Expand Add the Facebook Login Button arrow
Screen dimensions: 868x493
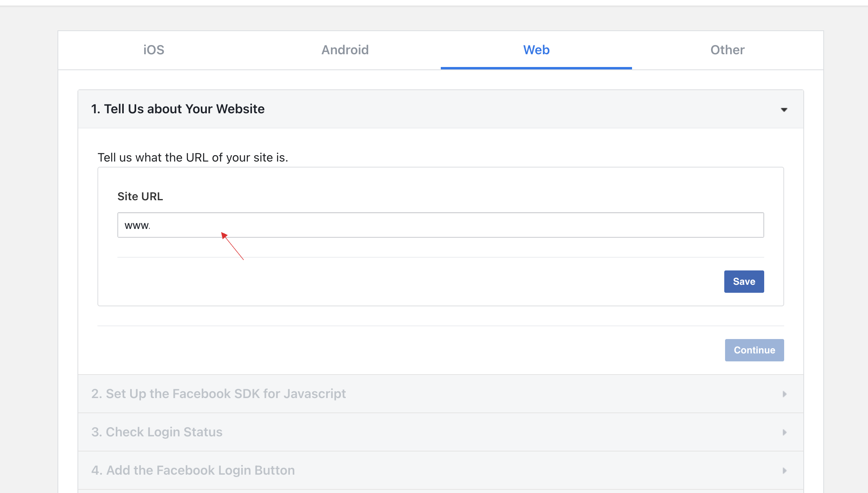point(785,471)
